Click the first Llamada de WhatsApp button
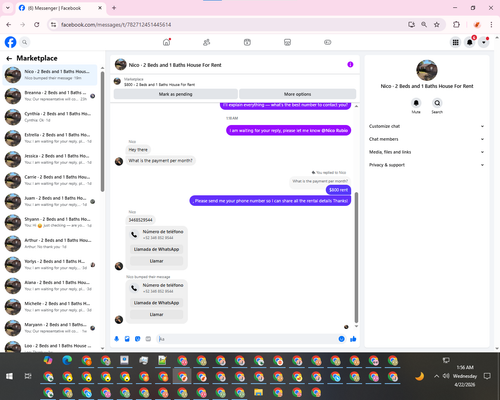The image size is (500, 400). pyautogui.click(x=156, y=249)
